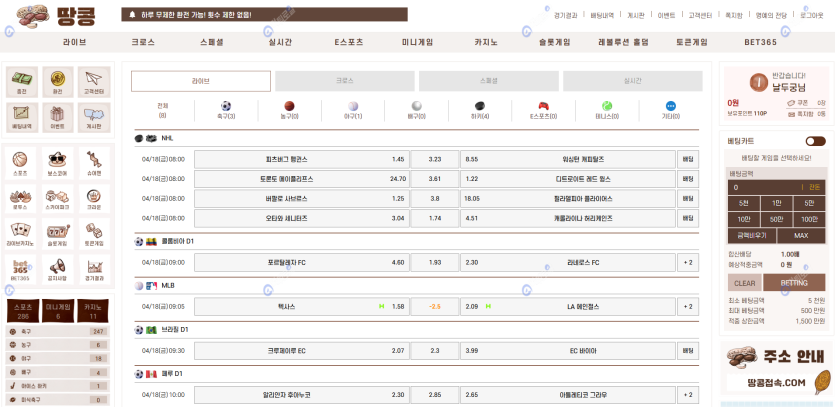
Task: Click the BET365 sidebar icon
Action: click(20, 267)
